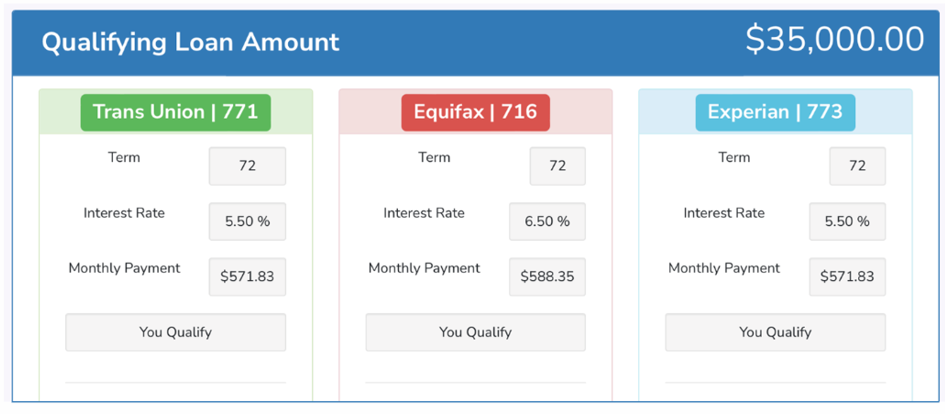Focus the Experian Interest Rate field
This screenshot has height=414, width=945.
click(x=847, y=221)
